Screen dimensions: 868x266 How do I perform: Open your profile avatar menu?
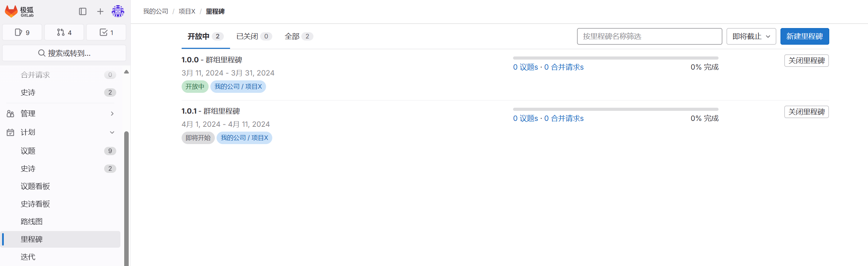(x=118, y=11)
